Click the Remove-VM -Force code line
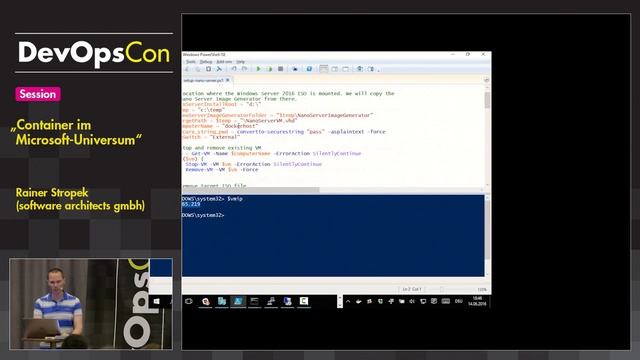 click(222, 169)
